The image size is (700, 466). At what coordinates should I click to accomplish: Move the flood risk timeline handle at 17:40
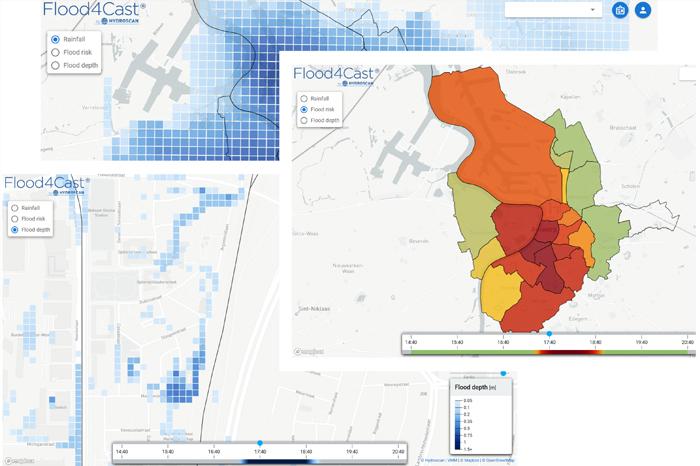pos(550,333)
